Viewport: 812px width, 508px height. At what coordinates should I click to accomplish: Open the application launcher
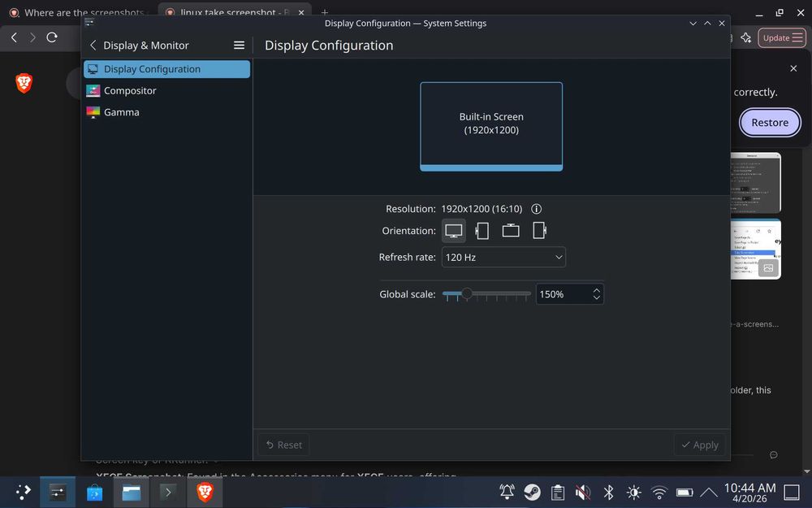coord(23,492)
